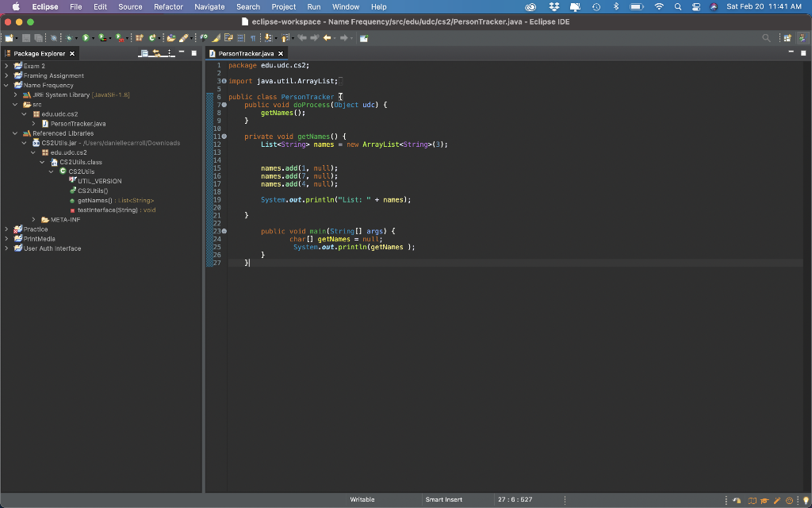The height and width of the screenshot is (508, 812).
Task: Click Collapse All icon in Package Explorer
Action: click(x=144, y=53)
